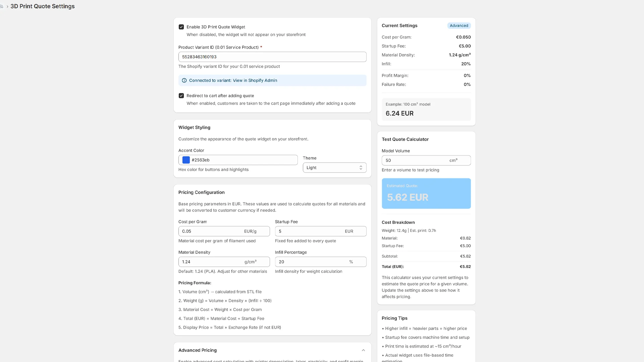Click the Profit Margin 0% value
Image resolution: width=644 pixels, height=362 pixels.
467,75
